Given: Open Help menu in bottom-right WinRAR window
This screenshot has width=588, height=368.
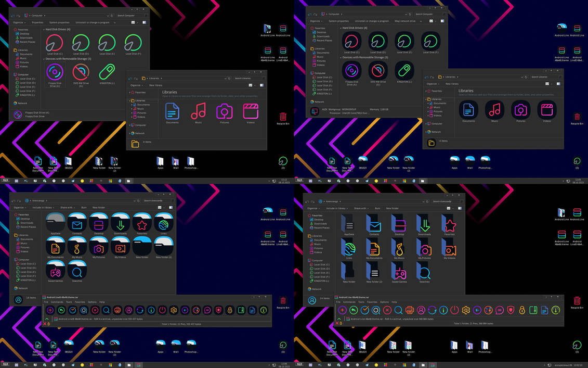Looking at the screenshot, I should coord(394,302).
